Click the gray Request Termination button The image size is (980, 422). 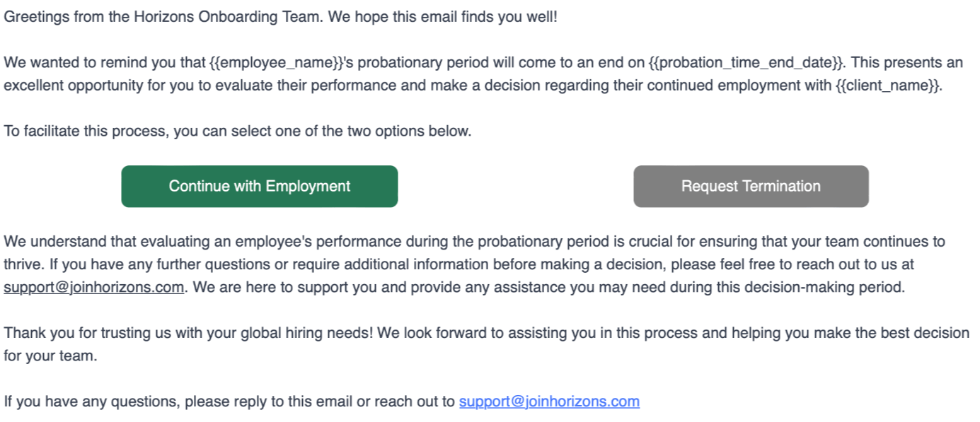(x=751, y=187)
